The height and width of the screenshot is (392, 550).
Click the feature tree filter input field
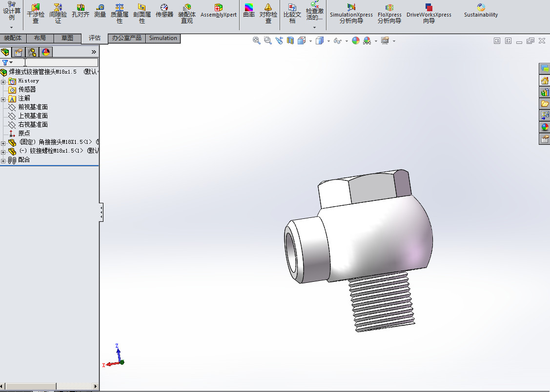(56, 62)
